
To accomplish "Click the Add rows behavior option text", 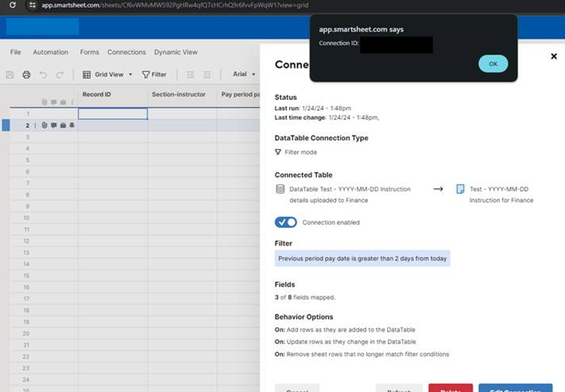I will pos(345,329).
